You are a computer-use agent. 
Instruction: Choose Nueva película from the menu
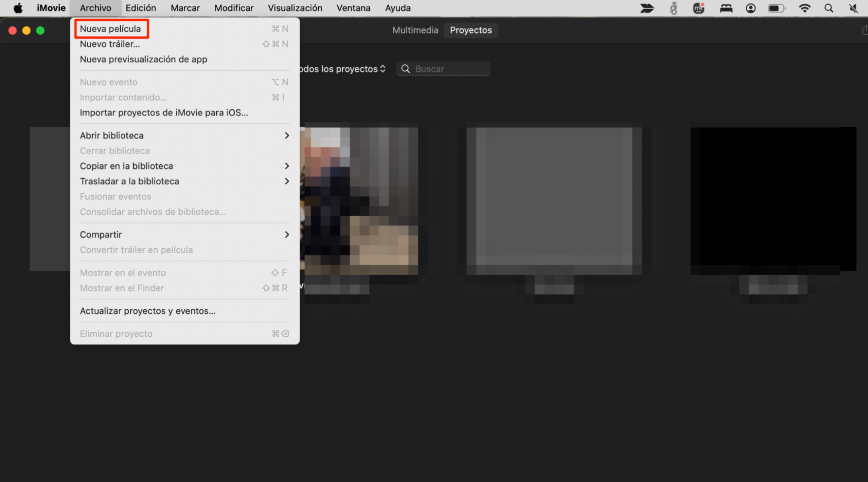point(184,29)
